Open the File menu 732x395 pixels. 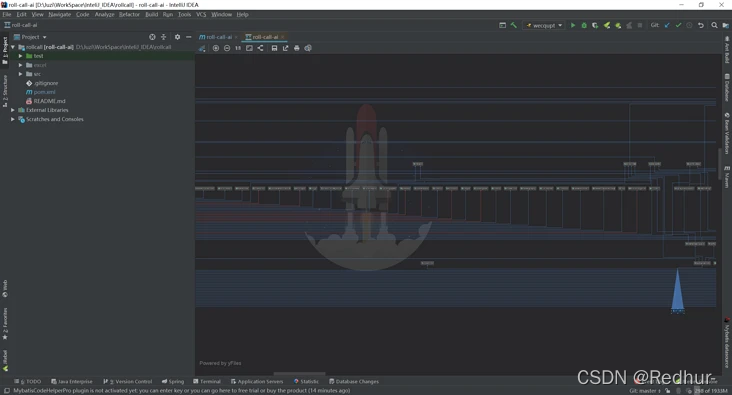click(7, 14)
